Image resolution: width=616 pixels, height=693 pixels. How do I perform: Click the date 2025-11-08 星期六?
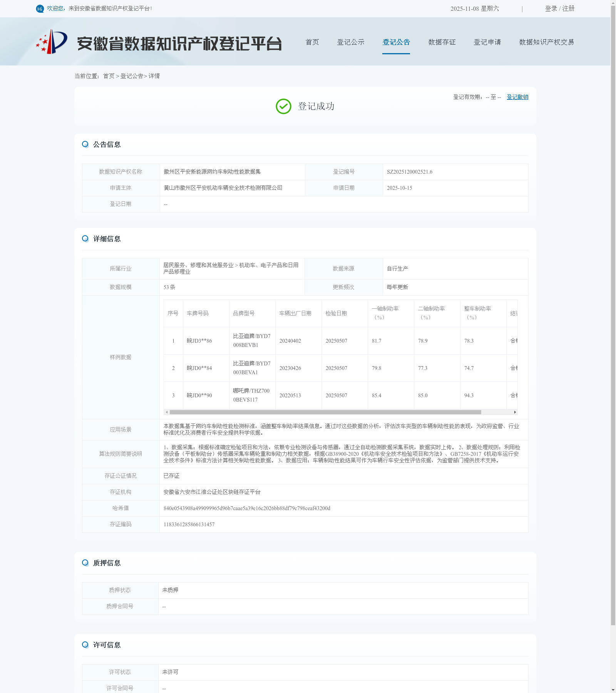click(475, 8)
